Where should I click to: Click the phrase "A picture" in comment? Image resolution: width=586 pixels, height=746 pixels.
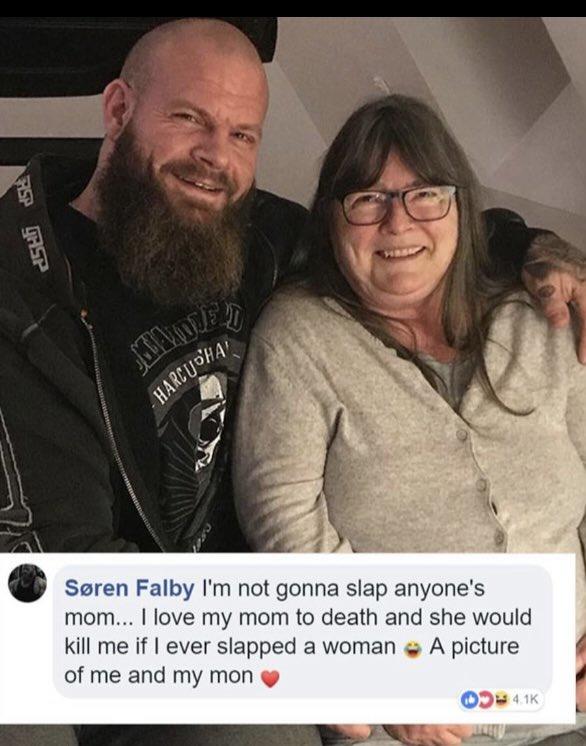pos(474,647)
